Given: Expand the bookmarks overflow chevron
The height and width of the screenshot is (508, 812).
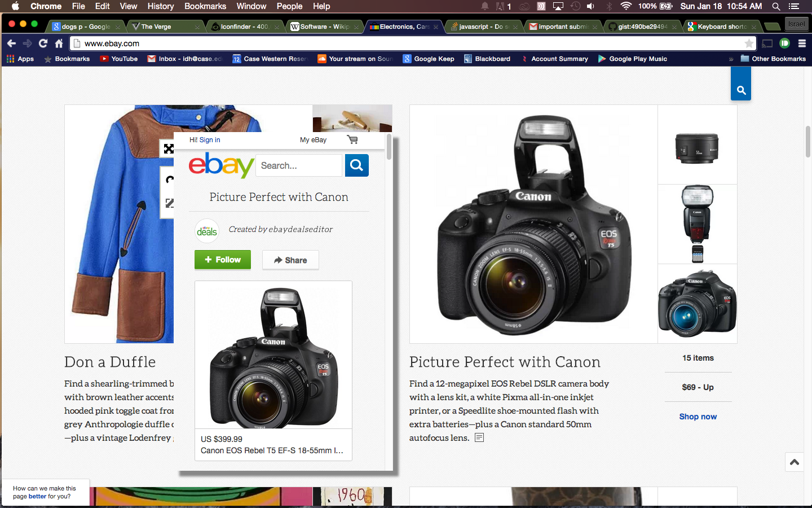Looking at the screenshot, I should click(x=731, y=59).
